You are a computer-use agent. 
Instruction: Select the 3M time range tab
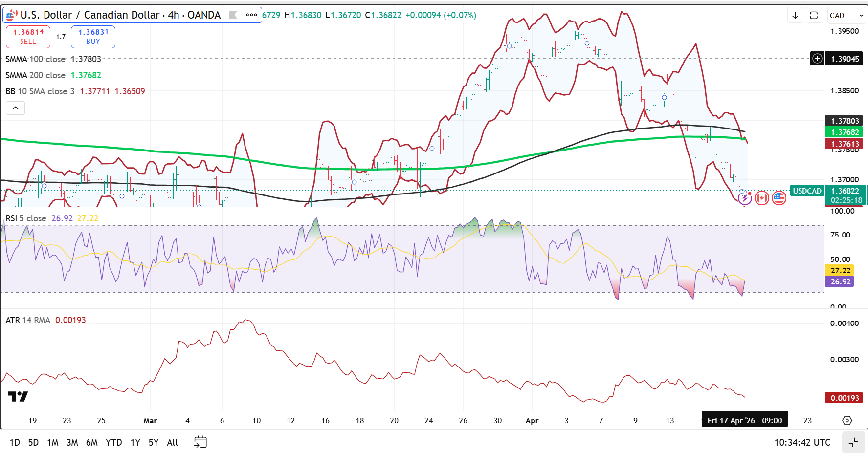[x=72, y=442]
